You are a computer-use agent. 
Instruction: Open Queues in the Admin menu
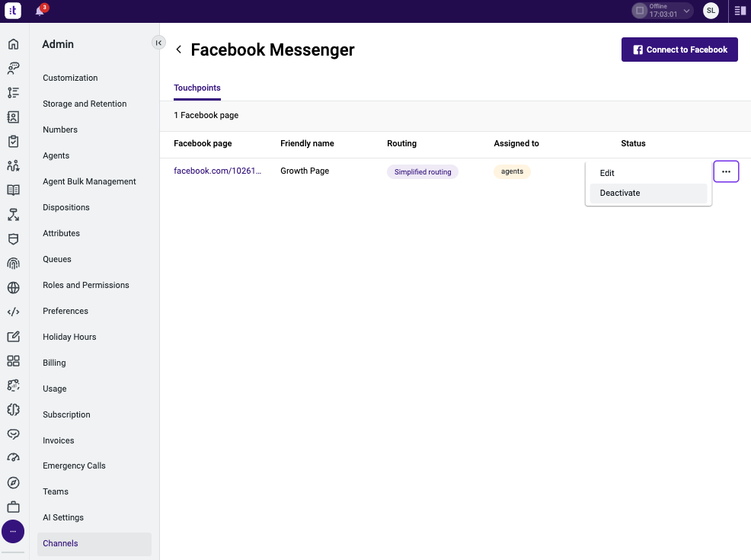[x=57, y=259]
